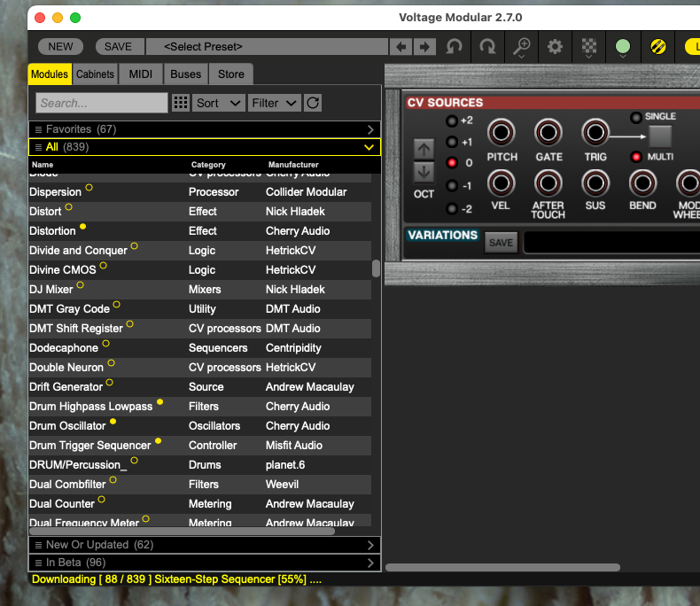Click SAVE in the Variations section
The height and width of the screenshot is (606, 700).
pos(501,243)
